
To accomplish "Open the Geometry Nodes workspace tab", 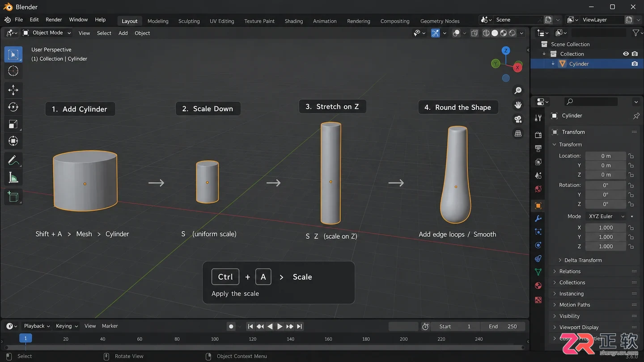I will coord(440,21).
